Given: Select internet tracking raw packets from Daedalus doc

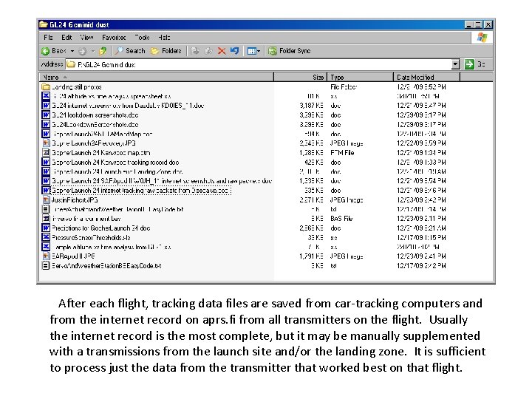Looking at the screenshot, I should point(141,191).
